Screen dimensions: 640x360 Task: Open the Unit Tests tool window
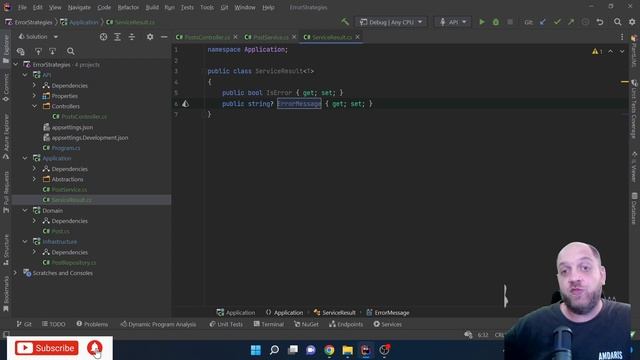click(226, 324)
